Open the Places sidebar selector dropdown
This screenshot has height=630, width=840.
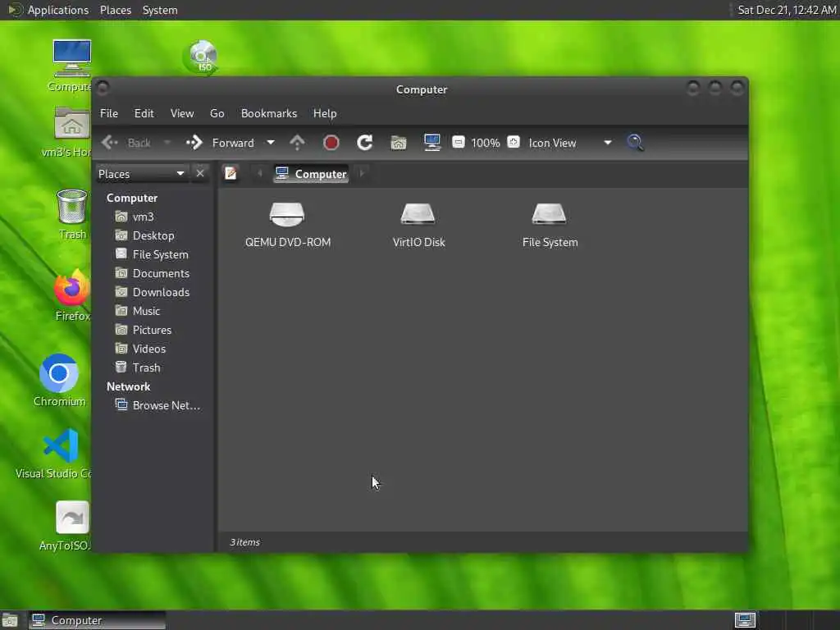[142, 174]
